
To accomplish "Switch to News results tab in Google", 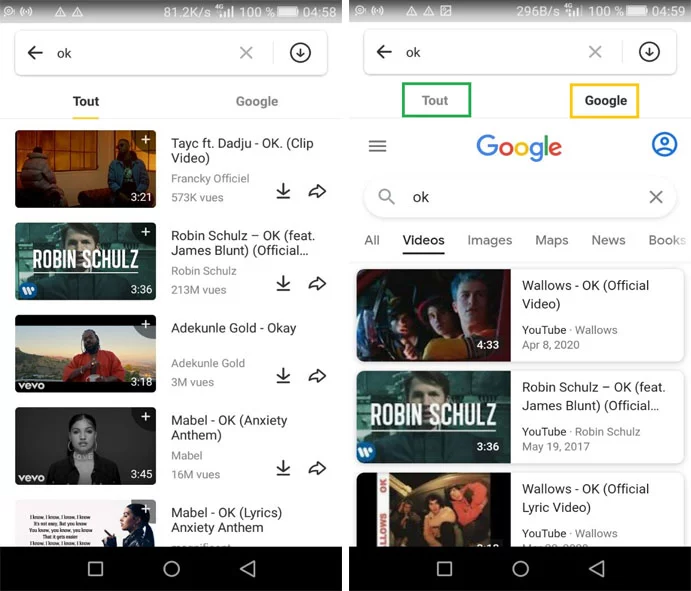I will (609, 240).
